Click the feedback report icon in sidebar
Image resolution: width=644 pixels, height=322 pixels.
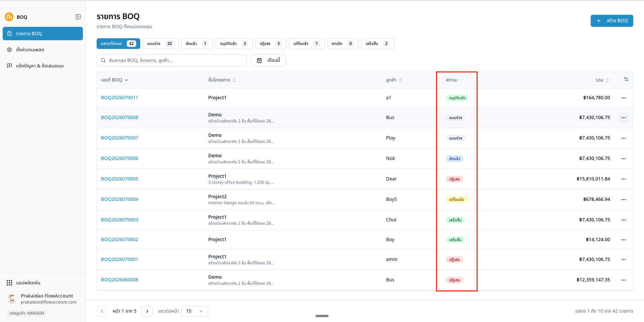pyautogui.click(x=9, y=66)
